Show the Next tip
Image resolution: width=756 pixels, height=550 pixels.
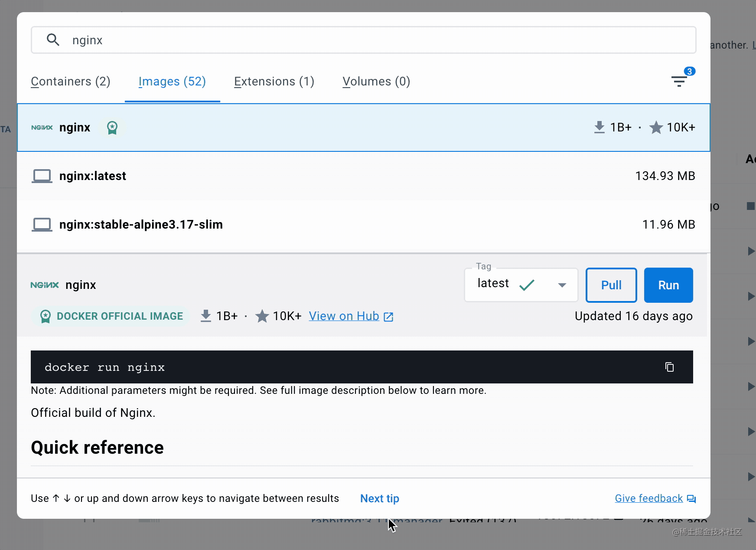(380, 498)
